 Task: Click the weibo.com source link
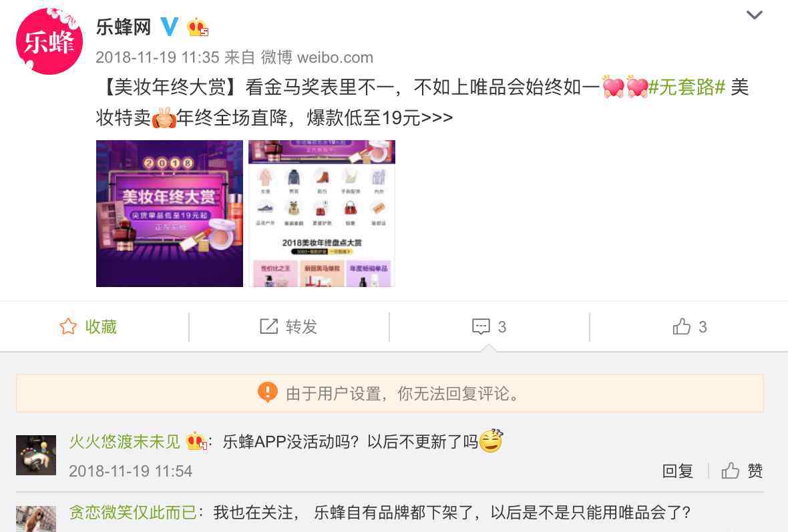(335, 57)
